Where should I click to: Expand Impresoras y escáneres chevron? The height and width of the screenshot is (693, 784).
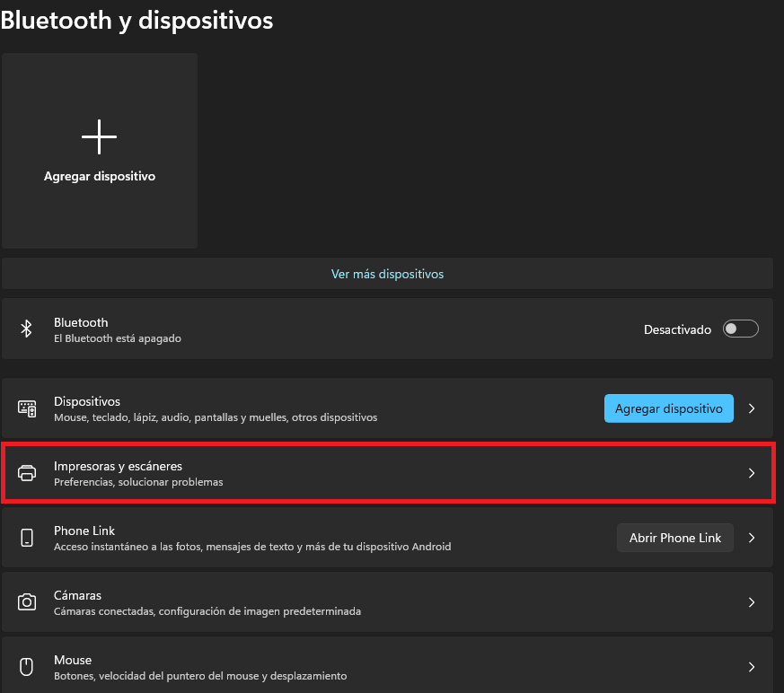(x=752, y=473)
